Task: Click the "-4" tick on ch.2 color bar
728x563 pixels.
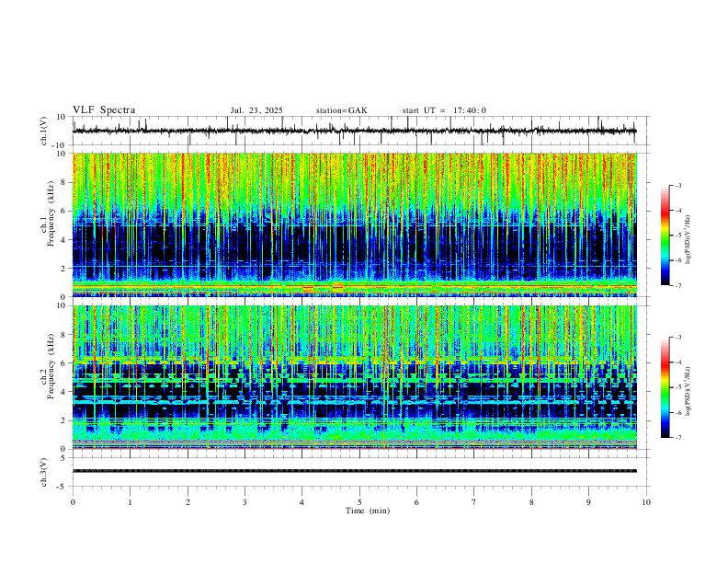Action: coord(677,362)
